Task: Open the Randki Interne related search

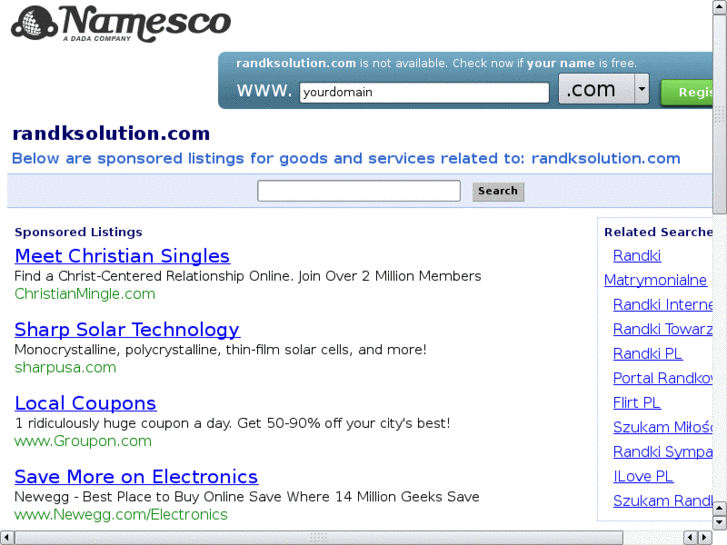Action: pos(663,305)
